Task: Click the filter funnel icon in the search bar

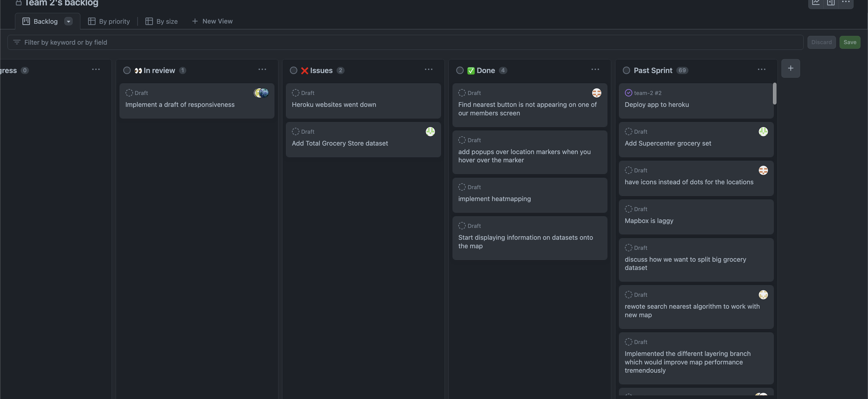Action: point(17,42)
